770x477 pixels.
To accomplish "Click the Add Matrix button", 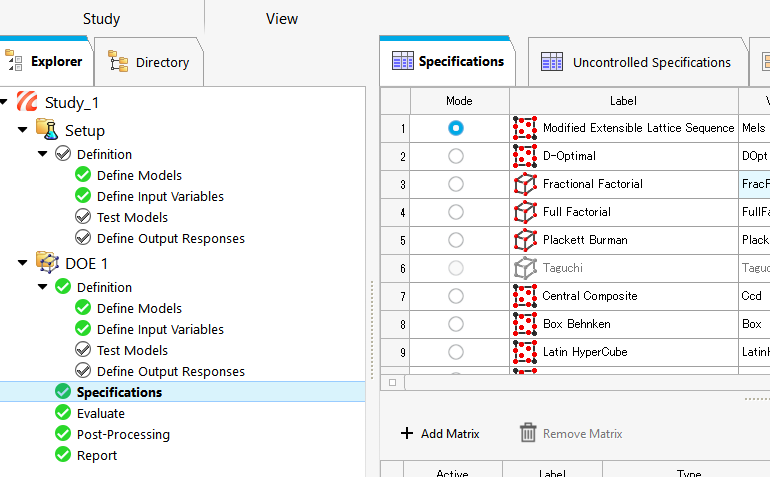I will point(440,434).
